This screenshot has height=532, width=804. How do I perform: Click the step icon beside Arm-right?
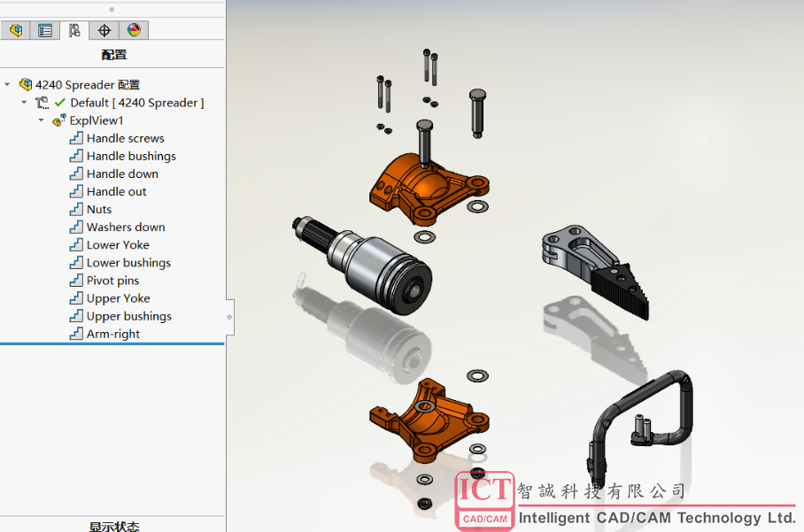(76, 333)
